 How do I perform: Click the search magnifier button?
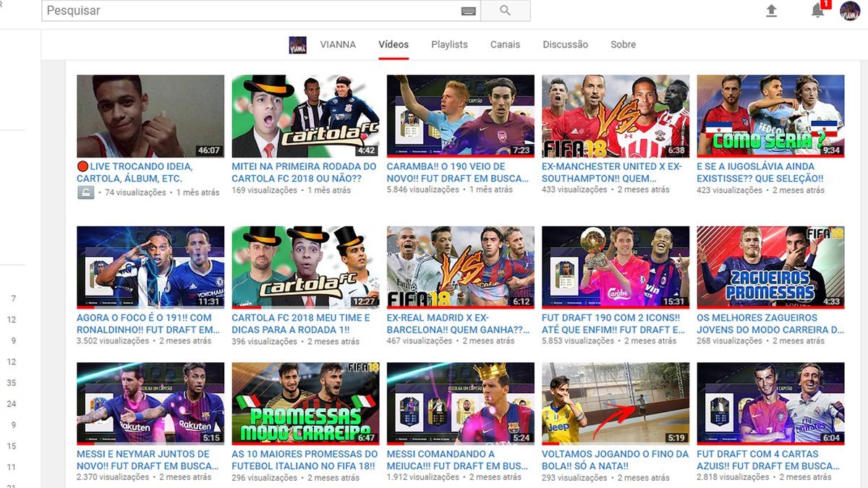coord(505,10)
